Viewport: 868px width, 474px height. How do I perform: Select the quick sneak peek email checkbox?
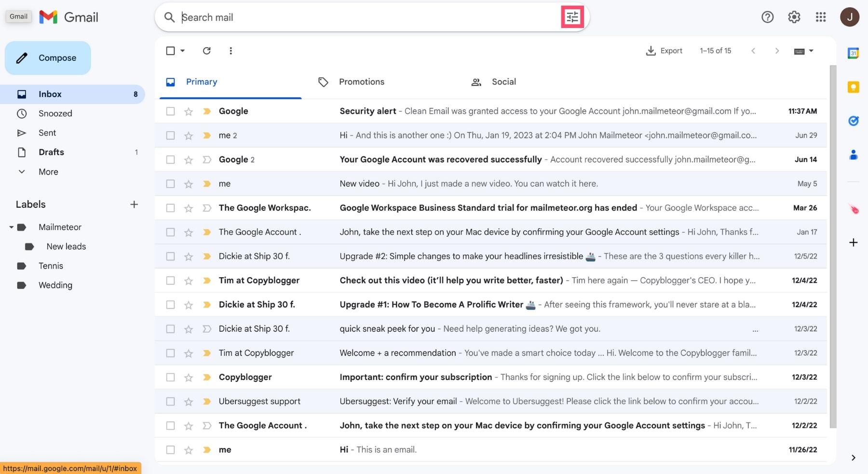click(170, 329)
